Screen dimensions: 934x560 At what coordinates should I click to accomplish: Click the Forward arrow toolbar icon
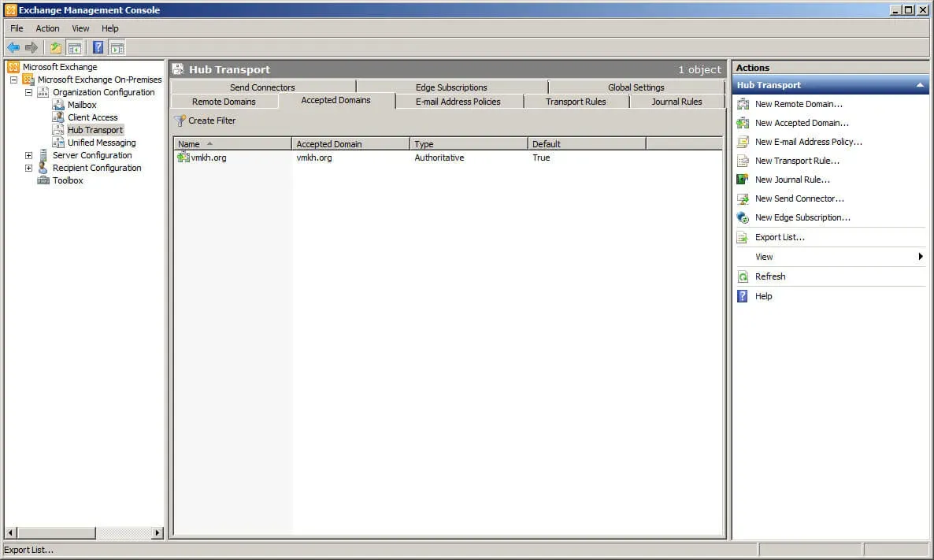(x=32, y=48)
